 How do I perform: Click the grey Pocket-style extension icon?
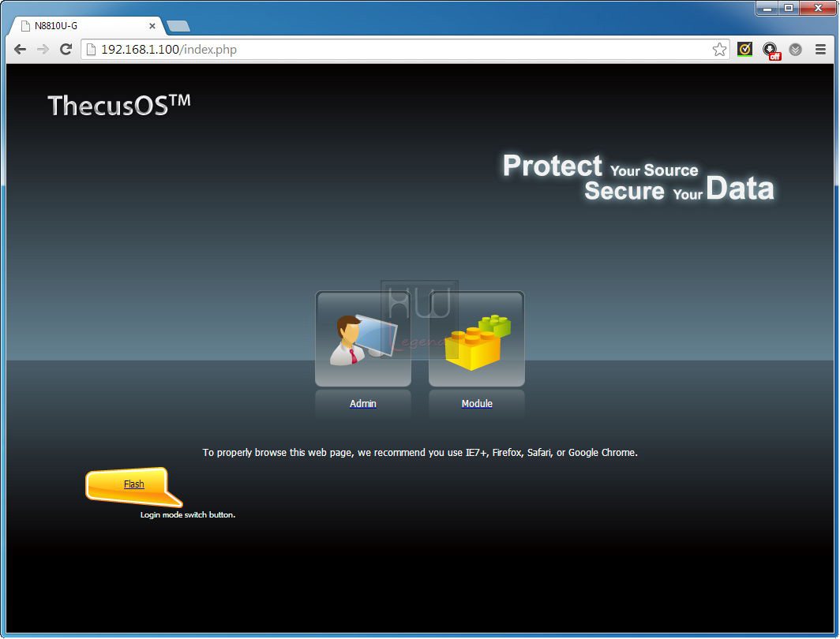pos(796,50)
